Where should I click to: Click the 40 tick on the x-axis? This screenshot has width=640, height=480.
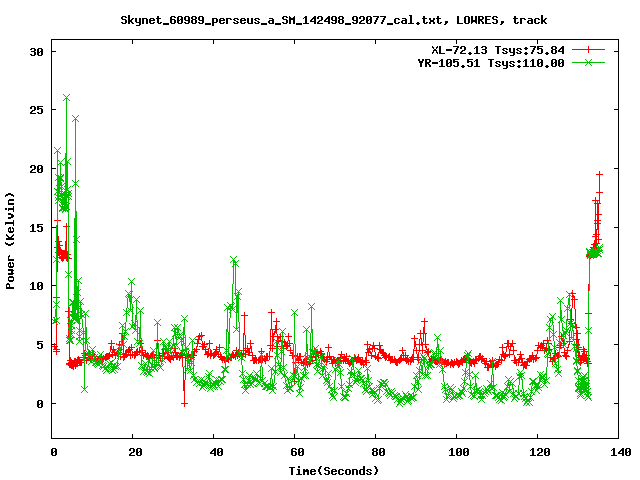point(215,452)
